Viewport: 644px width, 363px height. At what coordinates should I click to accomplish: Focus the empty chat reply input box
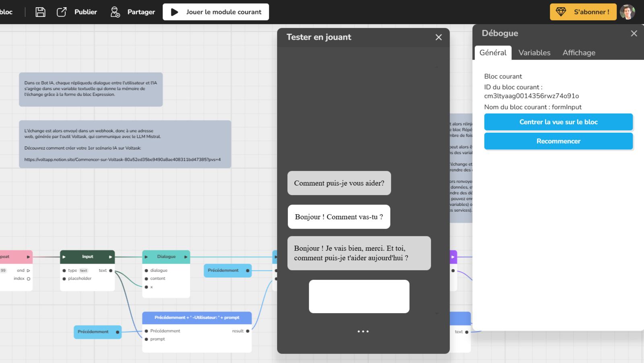click(x=359, y=296)
